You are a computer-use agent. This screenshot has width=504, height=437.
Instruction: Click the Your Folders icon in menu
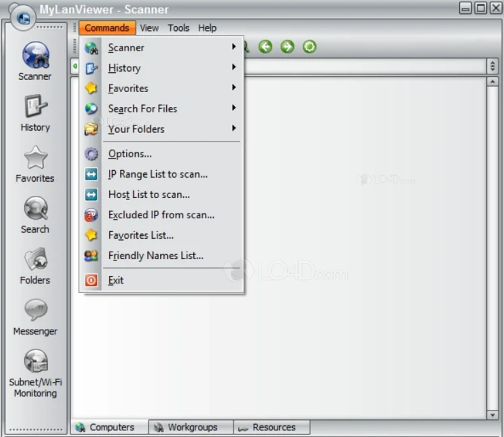coord(91,129)
